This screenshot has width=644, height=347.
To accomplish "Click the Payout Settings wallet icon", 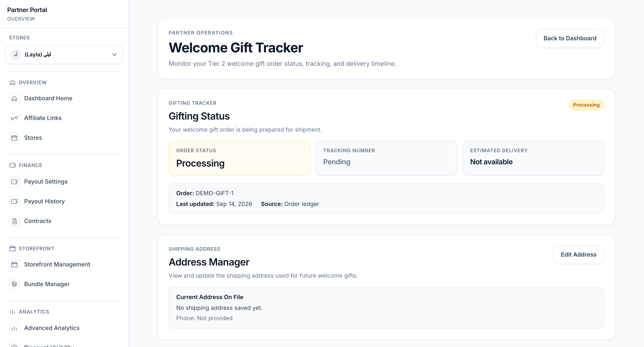I will [x=14, y=182].
